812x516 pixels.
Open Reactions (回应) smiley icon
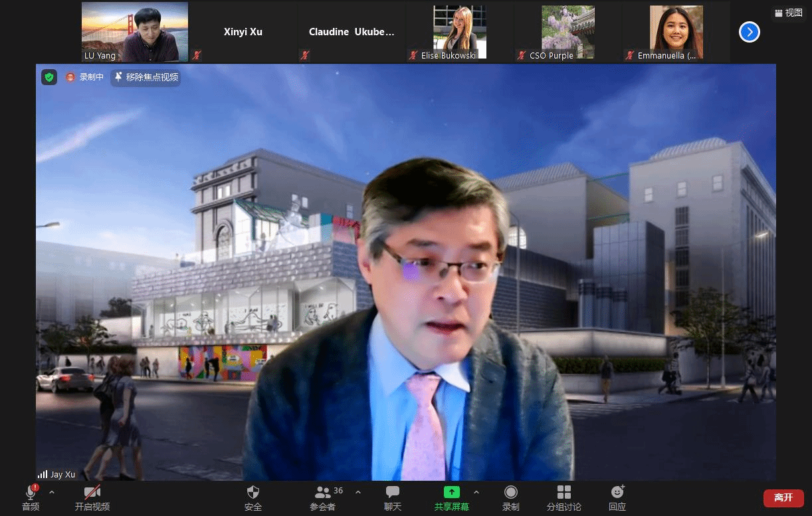[x=617, y=493]
